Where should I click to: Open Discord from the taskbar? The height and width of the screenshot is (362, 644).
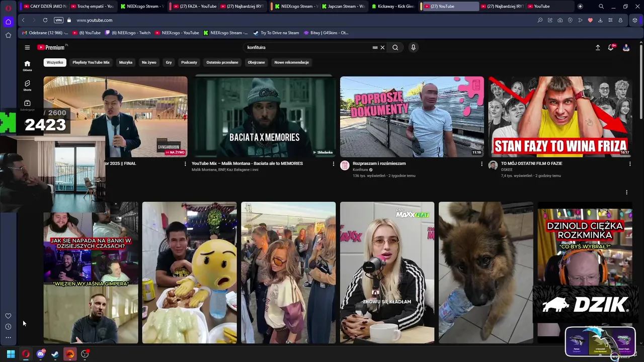(41, 354)
